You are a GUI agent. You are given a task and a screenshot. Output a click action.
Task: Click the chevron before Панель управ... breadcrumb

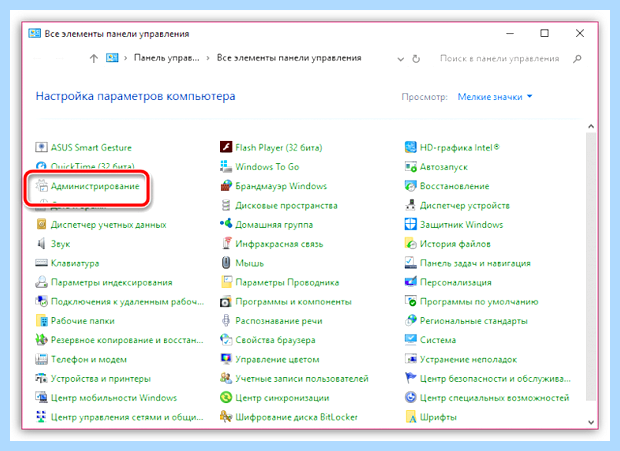[x=125, y=58]
